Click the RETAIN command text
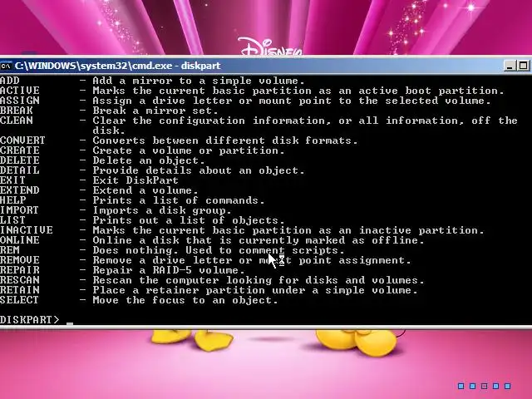Image resolution: width=532 pixels, height=399 pixels. pyautogui.click(x=20, y=290)
